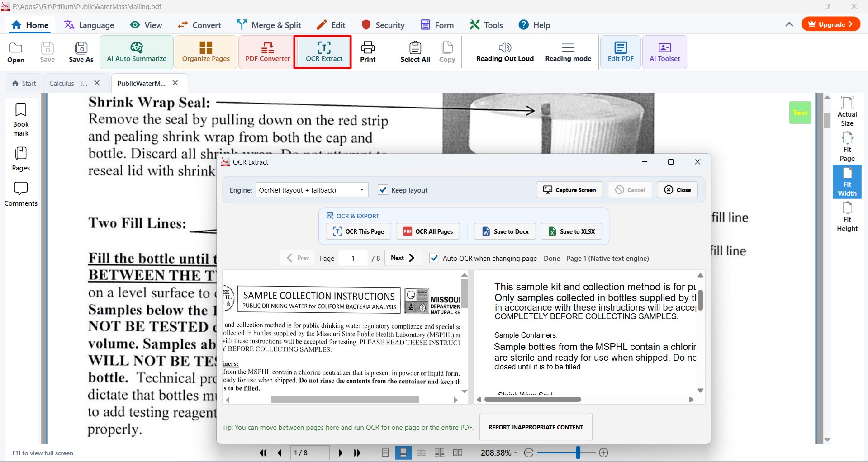Open the Merge & Split tab
This screenshot has height=462, width=868.
269,25
